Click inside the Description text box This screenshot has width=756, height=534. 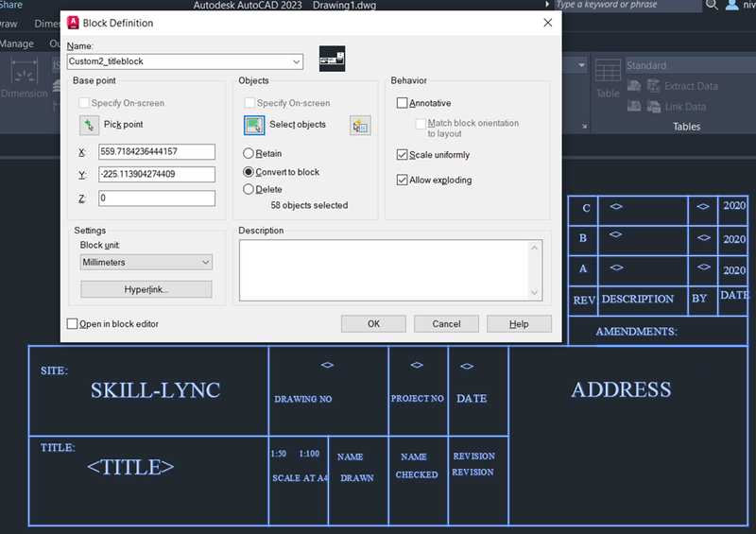[385, 270]
